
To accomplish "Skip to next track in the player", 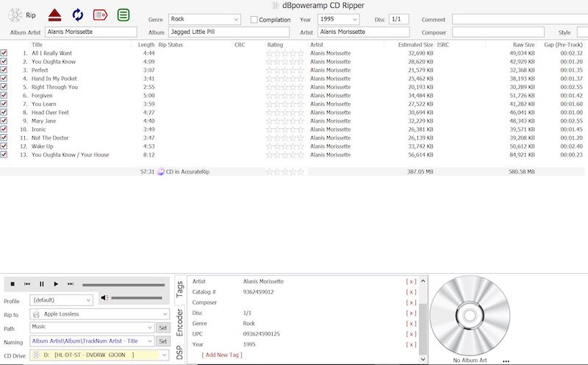I will click(71, 284).
